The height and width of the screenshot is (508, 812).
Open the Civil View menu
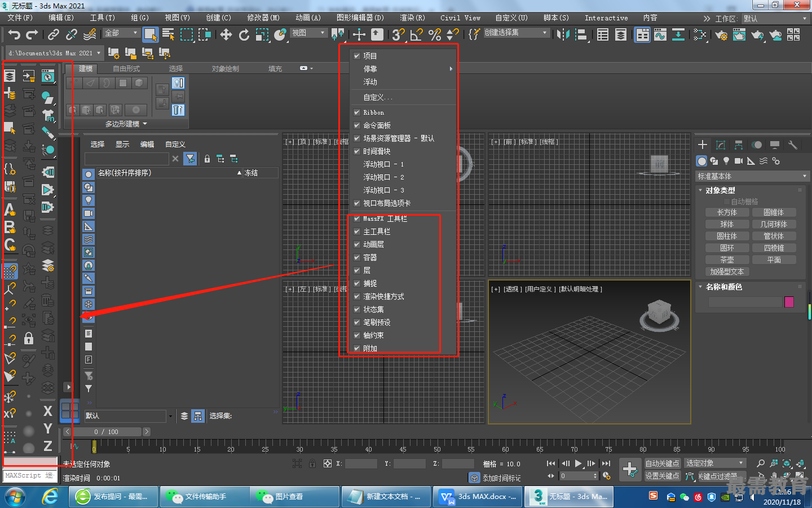click(460, 18)
